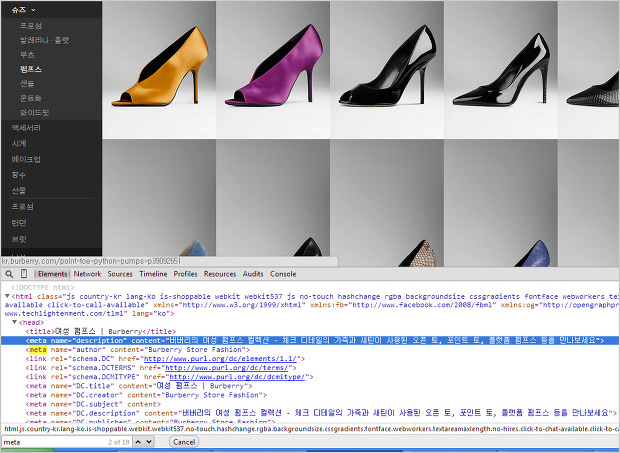
Task: Switch to the Network tab
Action: pyautogui.click(x=87, y=273)
